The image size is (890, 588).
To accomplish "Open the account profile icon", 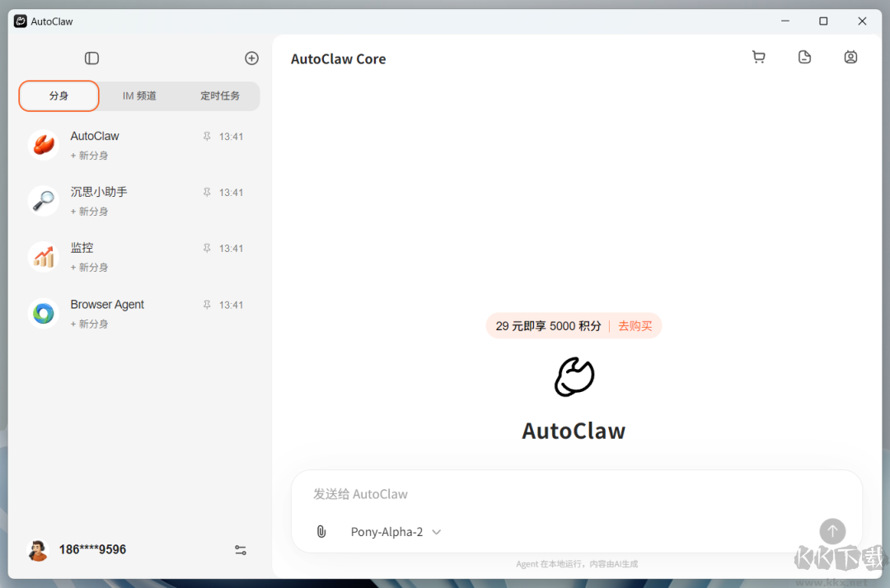I will [850, 57].
